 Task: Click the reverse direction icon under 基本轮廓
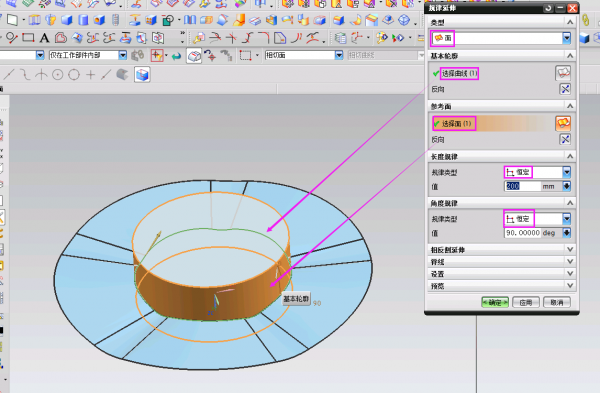click(x=565, y=89)
